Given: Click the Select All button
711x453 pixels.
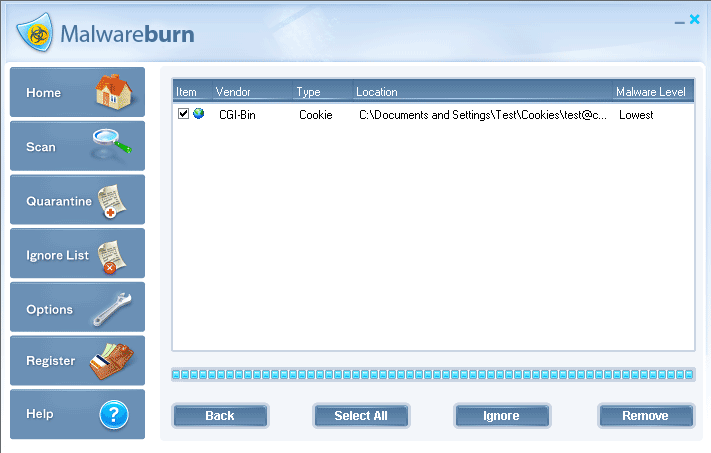Looking at the screenshot, I should pyautogui.click(x=361, y=416).
